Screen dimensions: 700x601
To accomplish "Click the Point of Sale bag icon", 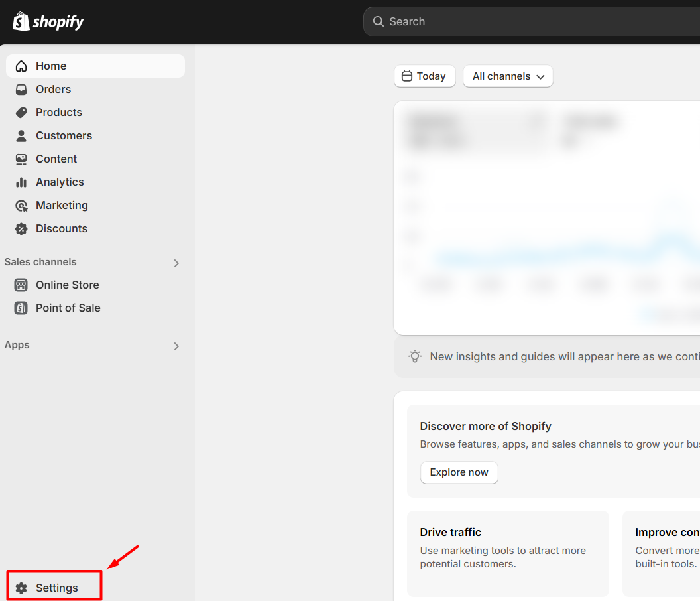I will [21, 308].
